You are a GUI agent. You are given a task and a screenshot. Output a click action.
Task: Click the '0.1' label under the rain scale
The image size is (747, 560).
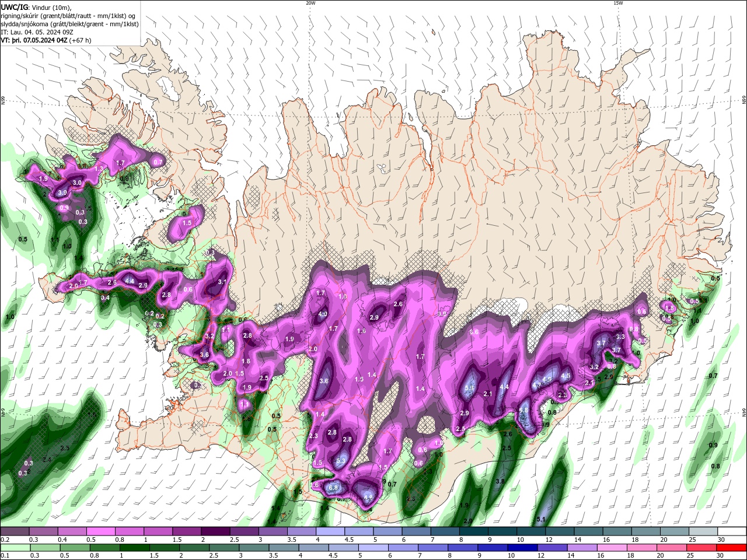[5, 556]
